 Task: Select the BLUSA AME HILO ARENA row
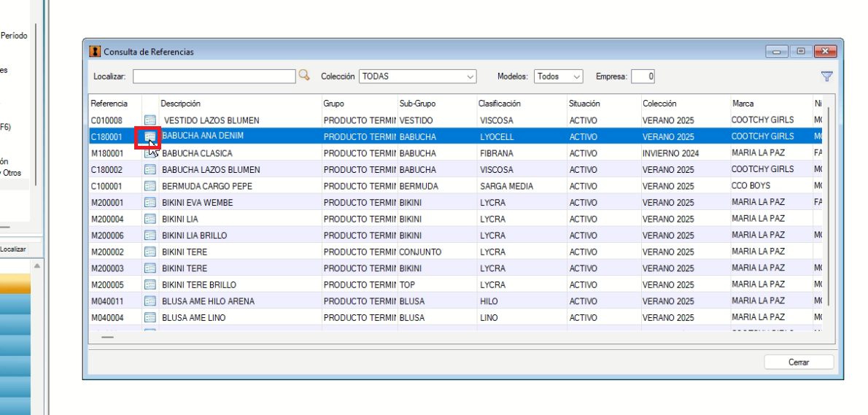click(x=456, y=301)
